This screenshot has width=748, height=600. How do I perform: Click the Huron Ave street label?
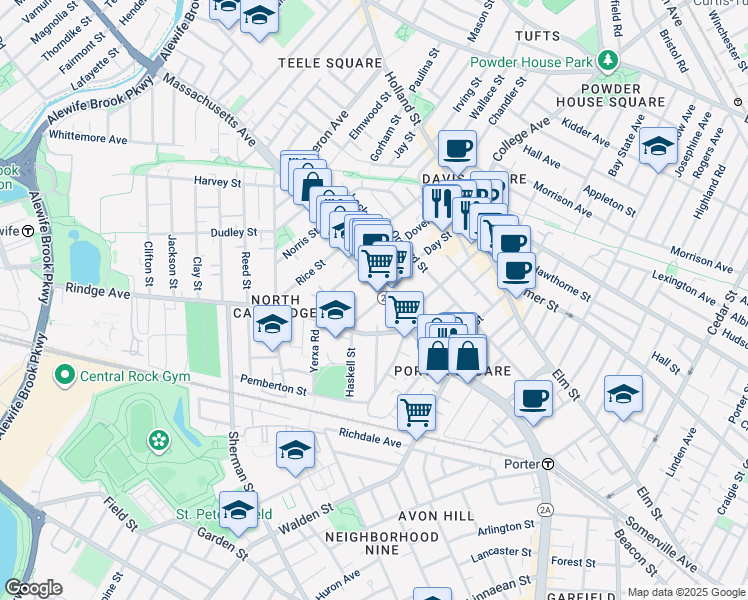pos(338,584)
